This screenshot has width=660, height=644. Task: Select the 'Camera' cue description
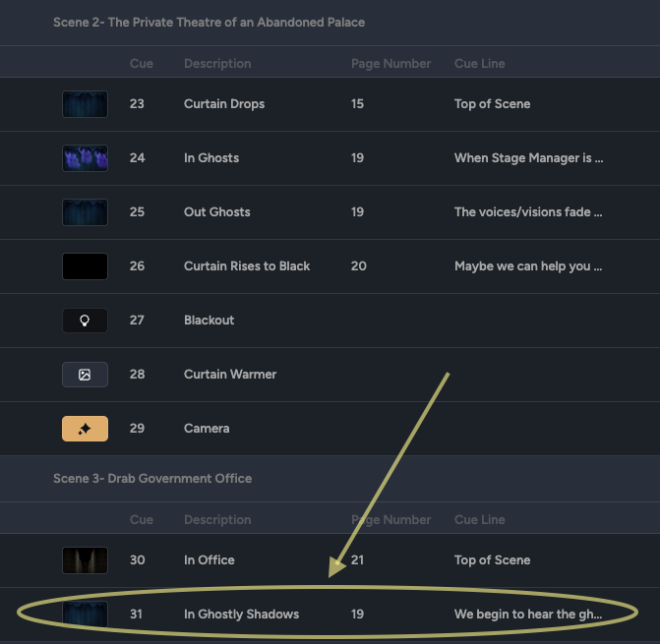pyautogui.click(x=207, y=429)
